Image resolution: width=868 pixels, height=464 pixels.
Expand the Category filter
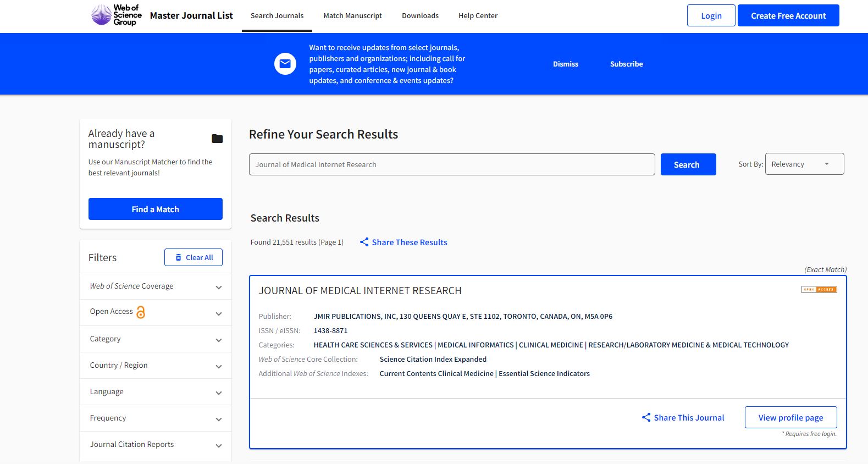[x=156, y=339]
